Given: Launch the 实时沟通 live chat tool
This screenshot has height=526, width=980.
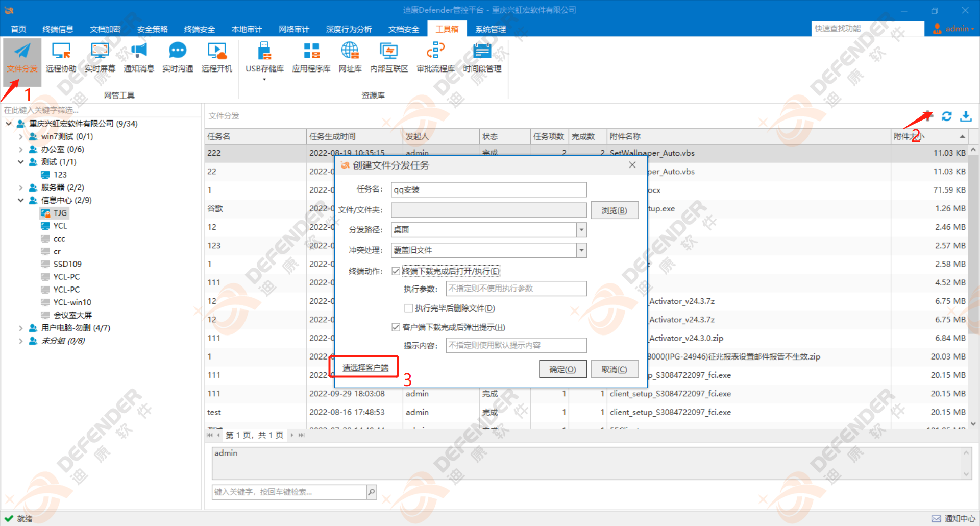Looking at the screenshot, I should pyautogui.click(x=178, y=57).
